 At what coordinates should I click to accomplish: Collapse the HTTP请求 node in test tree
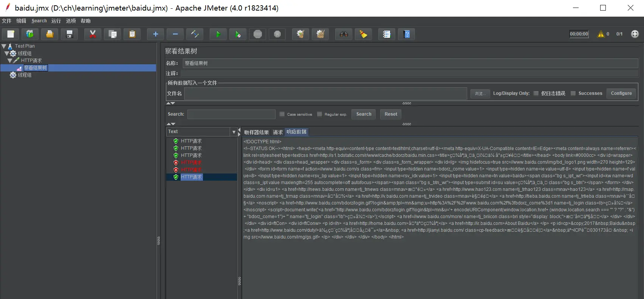point(10,60)
